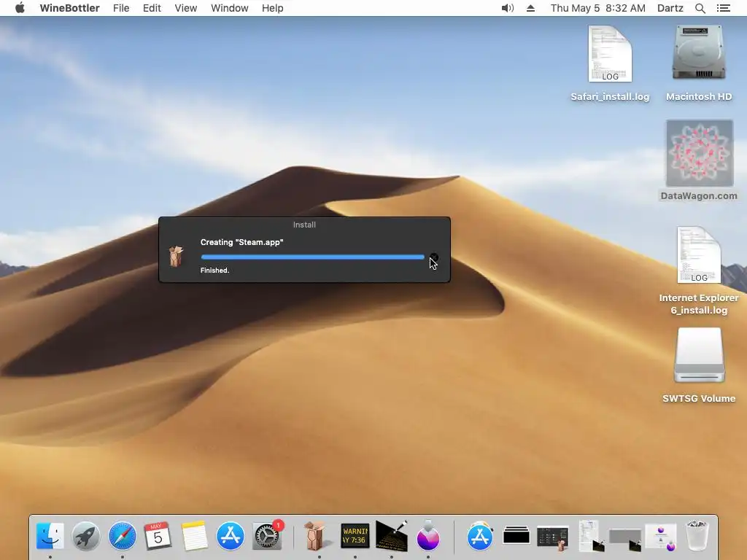Launch Launchpad rocket icon in Dock
The height and width of the screenshot is (560, 747).
point(86,536)
